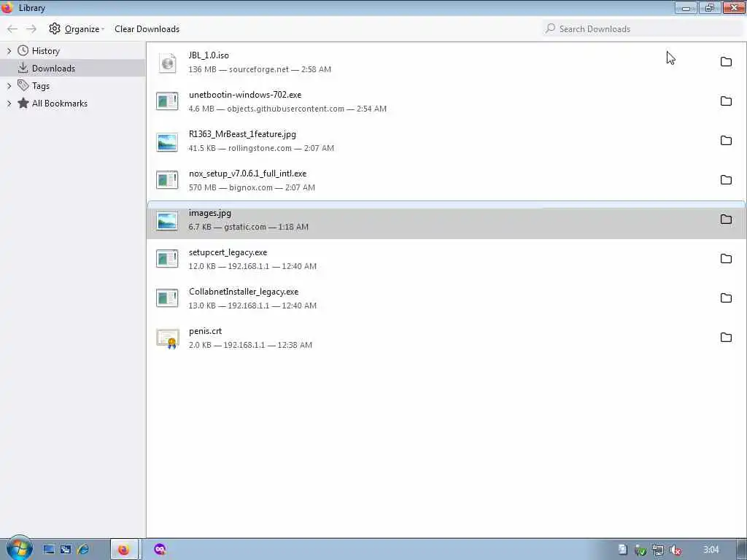This screenshot has width=747, height=560.
Task: Click the exe icon of setupcert_legacy.exe
Action: coord(167,259)
